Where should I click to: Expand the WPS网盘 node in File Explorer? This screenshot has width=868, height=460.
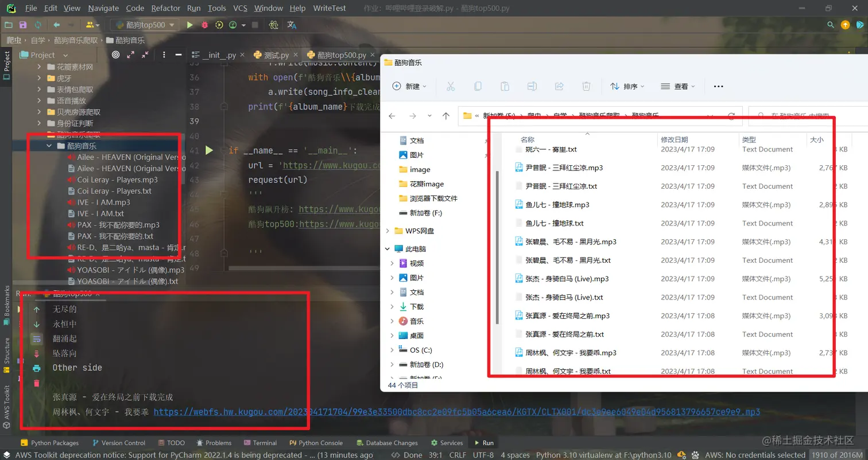pyautogui.click(x=387, y=231)
